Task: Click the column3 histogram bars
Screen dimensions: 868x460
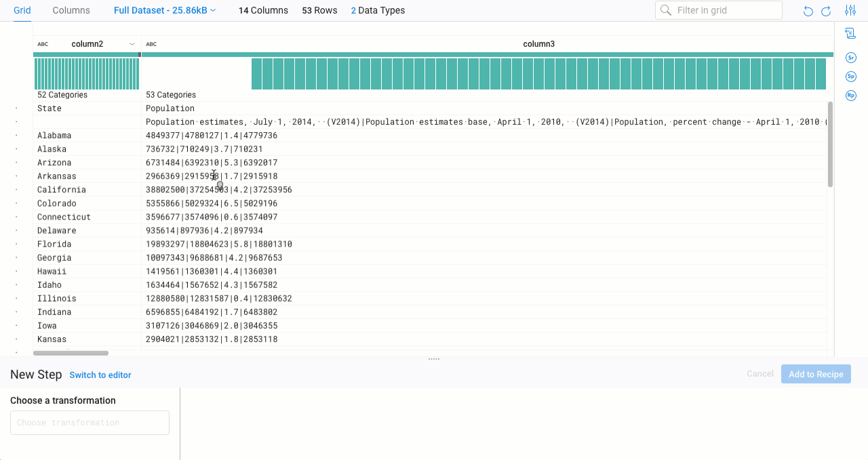Action: tap(539, 74)
